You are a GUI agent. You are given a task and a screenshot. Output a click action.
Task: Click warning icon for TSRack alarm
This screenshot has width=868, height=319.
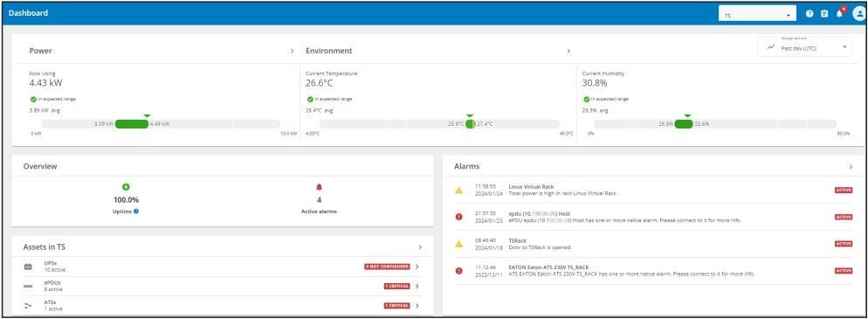click(458, 244)
